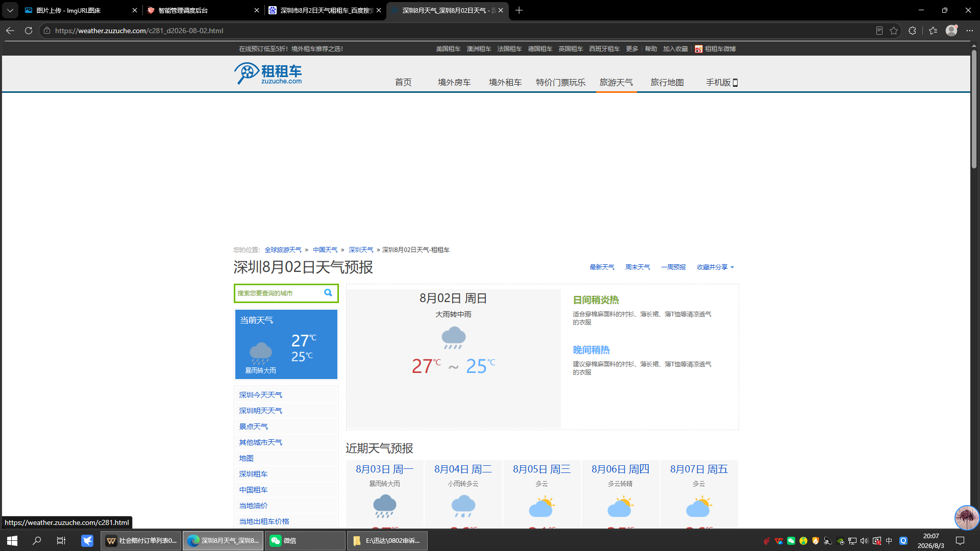Open the E:\迅达 folder taskbar window
The height and width of the screenshot is (551, 980).
tap(387, 541)
